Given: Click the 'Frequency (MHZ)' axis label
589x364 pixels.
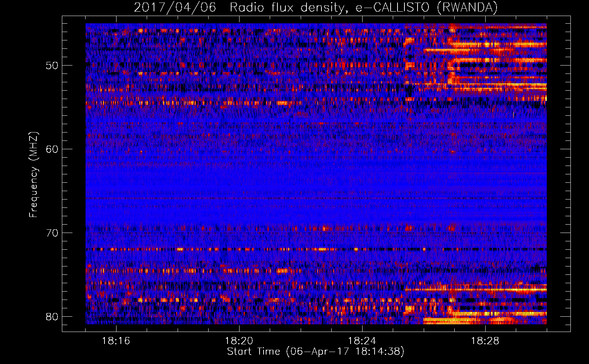Looking at the screenshot, I should click(33, 175).
